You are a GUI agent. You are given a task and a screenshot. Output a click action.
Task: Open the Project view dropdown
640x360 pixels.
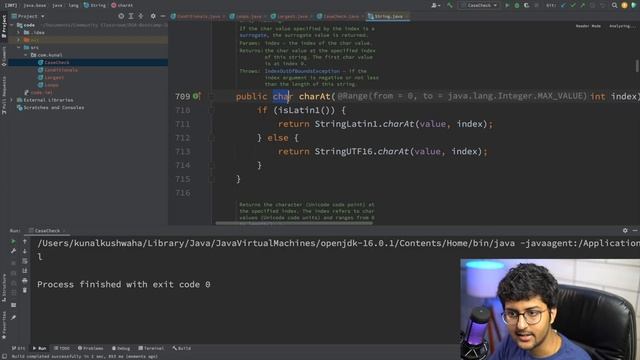coord(28,16)
